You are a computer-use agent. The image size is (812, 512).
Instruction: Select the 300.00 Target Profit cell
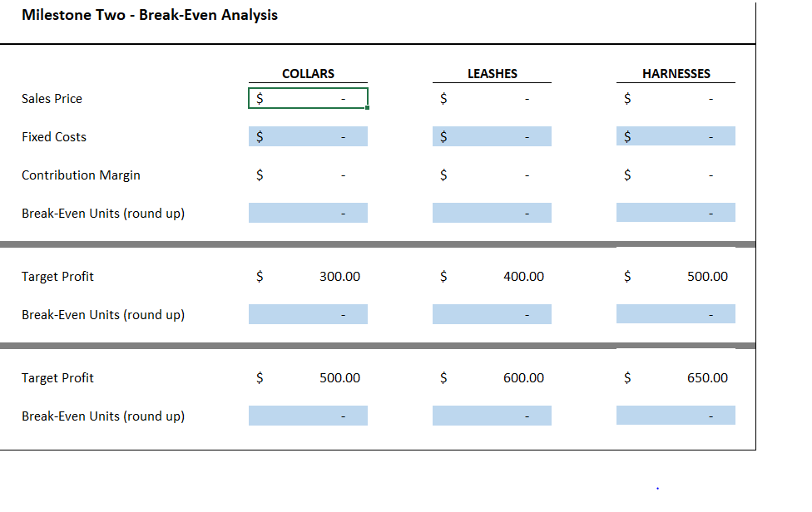click(x=308, y=276)
